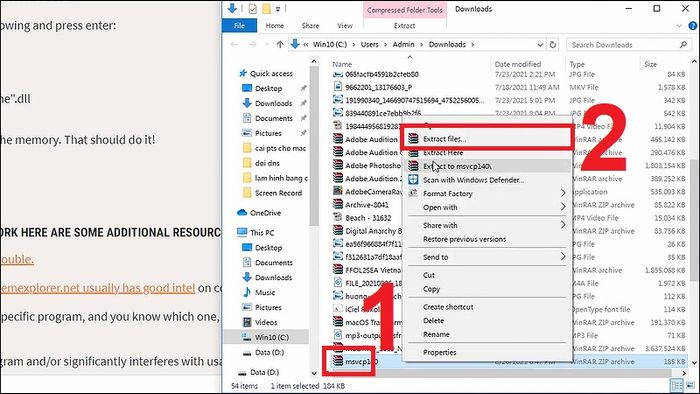
Task: Open Videos under This PC
Action: [266, 322]
